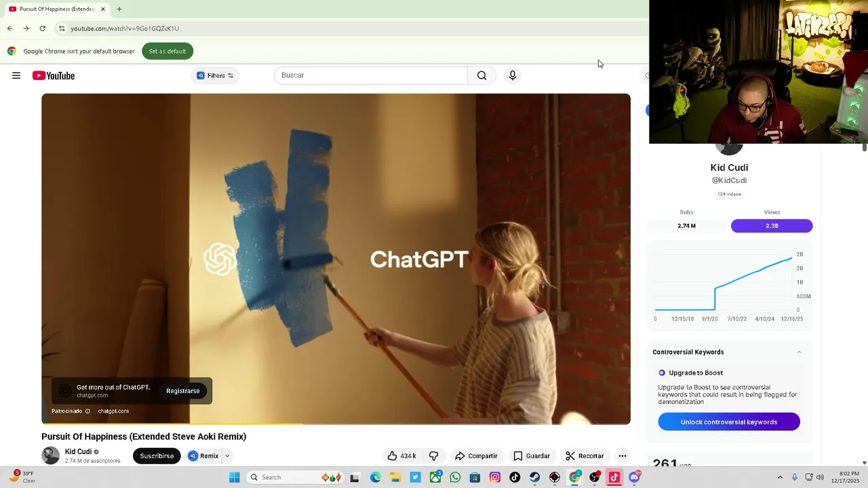Go forward with the browser forward arrow
The image size is (868, 488).
pyautogui.click(x=26, y=28)
